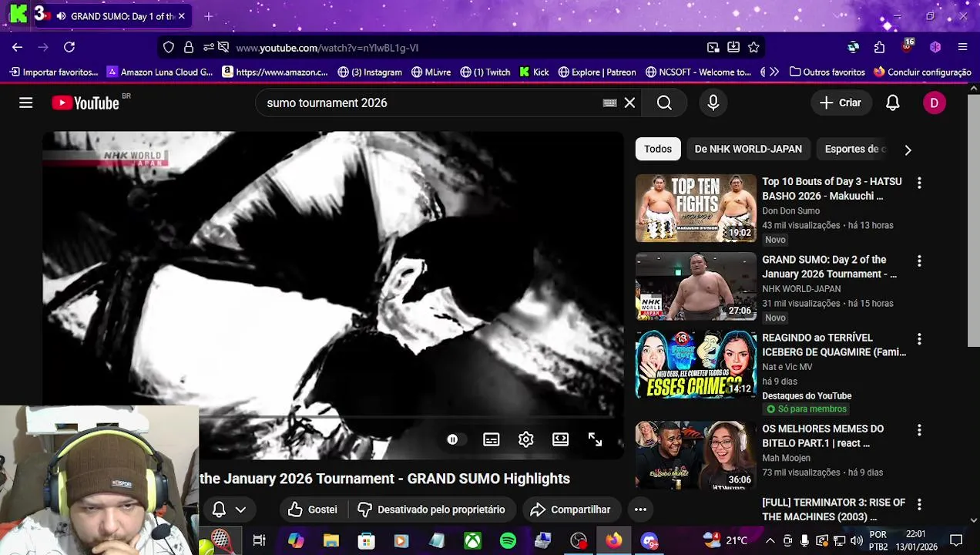This screenshot has height=555, width=980.
Task: Open options for Top 10 Bouts video
Action: click(918, 183)
